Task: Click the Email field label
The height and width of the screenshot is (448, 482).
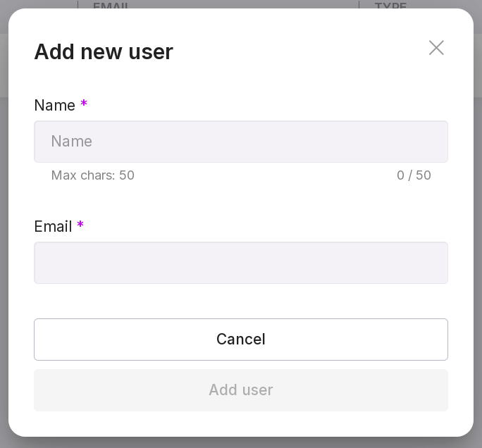Action: 53,227
